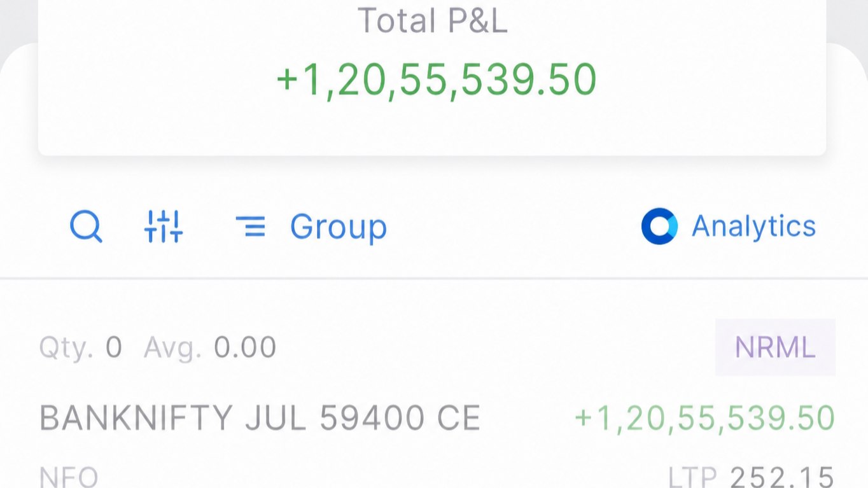Click empty toolbar space between Group and Analytics
868x488 pixels.
coord(512,227)
